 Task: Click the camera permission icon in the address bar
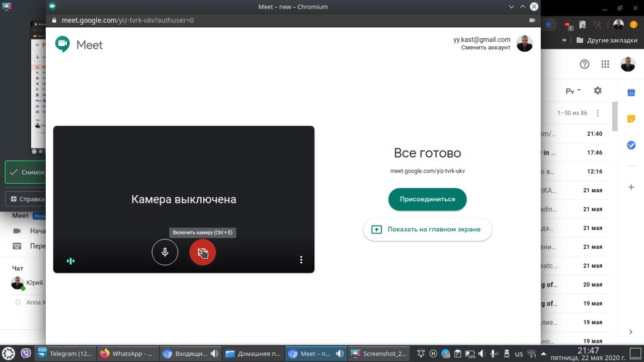click(x=532, y=21)
